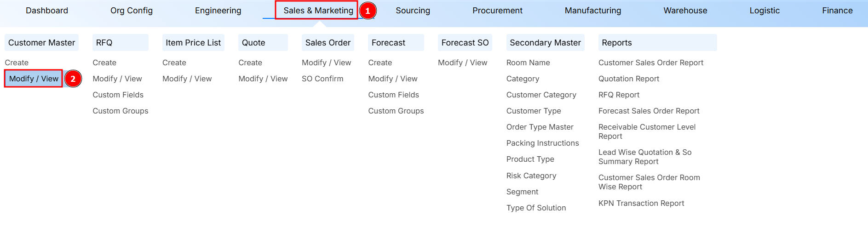
Task: Open the Risk Category master
Action: point(531,176)
